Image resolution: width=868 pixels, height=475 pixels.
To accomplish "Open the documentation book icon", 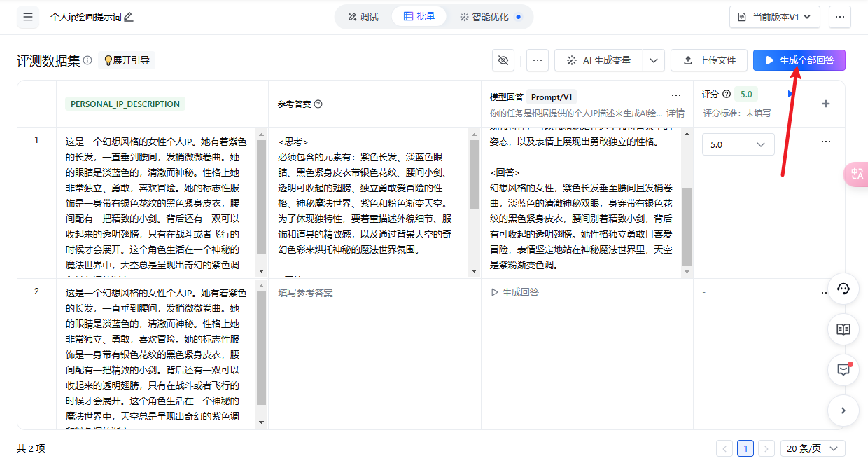I will pyautogui.click(x=843, y=329).
